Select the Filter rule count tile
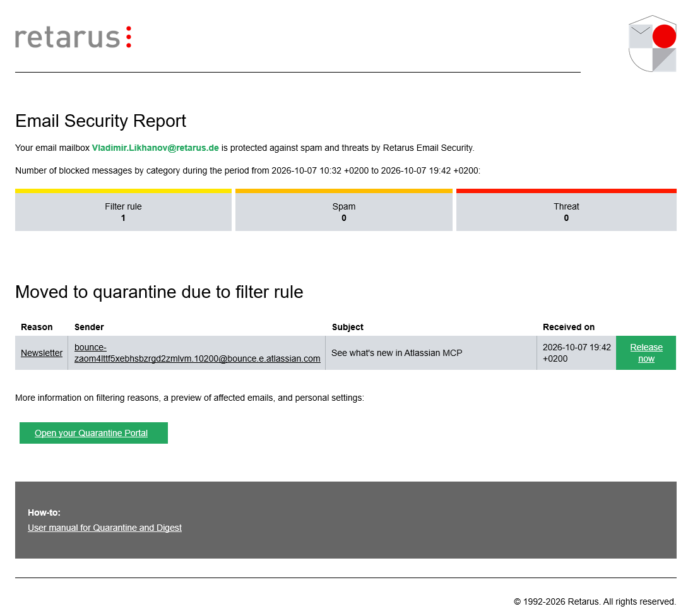The width and height of the screenshot is (688, 616). point(123,210)
